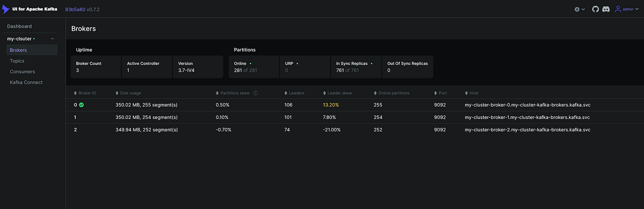Open the Kafka Connect page
Screen dimensions: 644x209
[x=26, y=83]
